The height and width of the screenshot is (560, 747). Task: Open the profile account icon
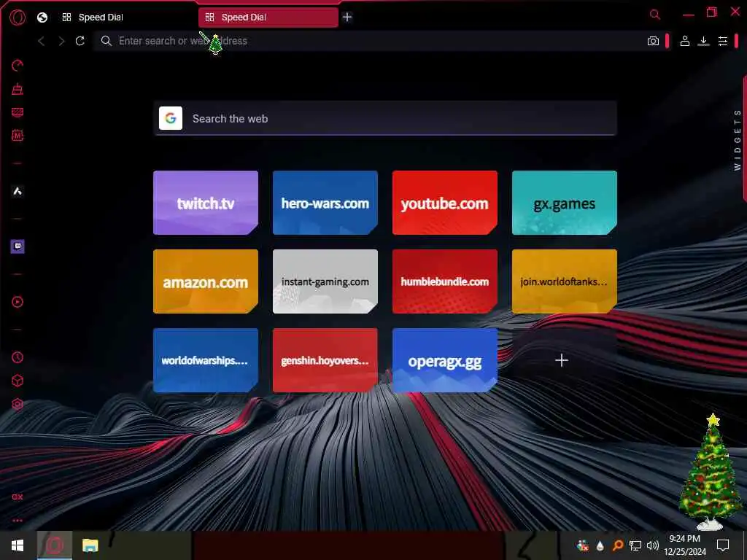click(684, 41)
